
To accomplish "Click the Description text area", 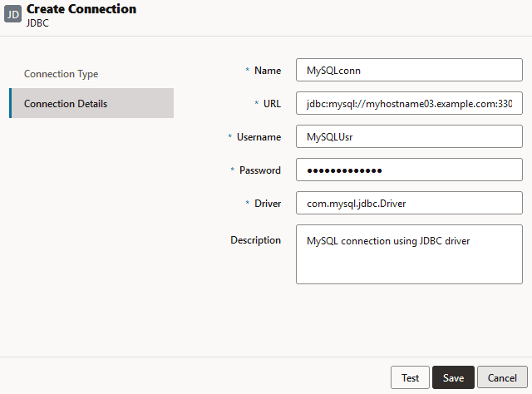I will (x=409, y=254).
